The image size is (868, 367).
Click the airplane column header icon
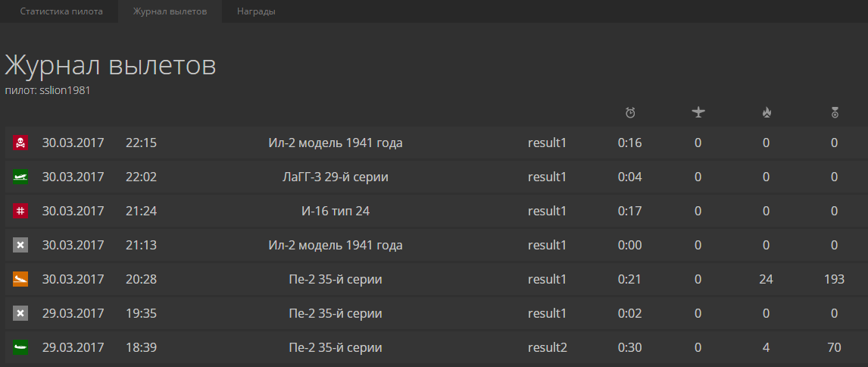click(698, 112)
